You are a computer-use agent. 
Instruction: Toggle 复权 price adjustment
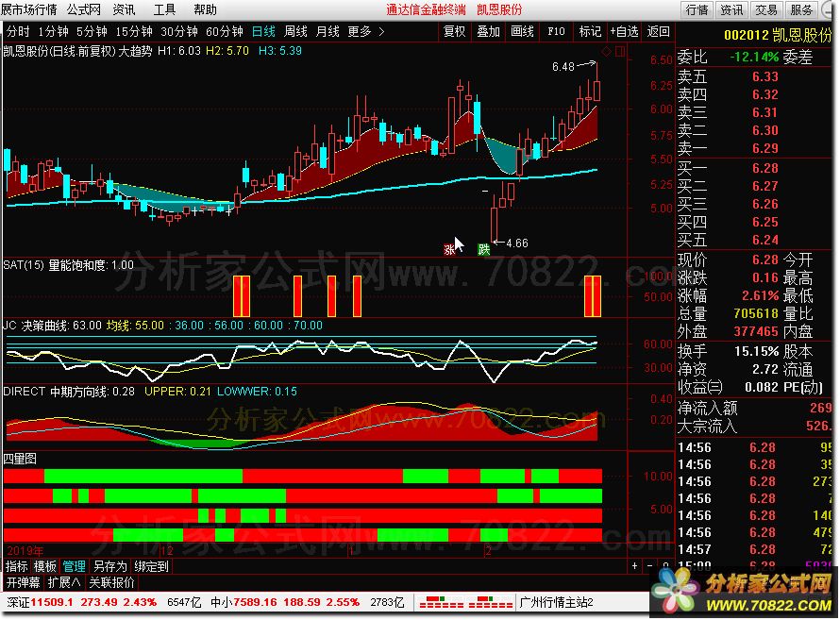pyautogui.click(x=454, y=30)
